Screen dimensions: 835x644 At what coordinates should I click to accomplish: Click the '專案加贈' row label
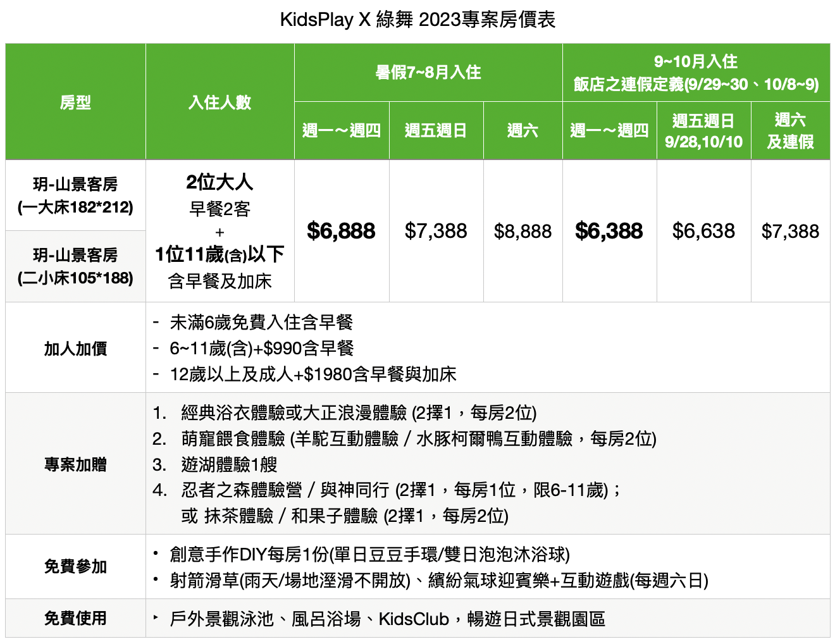pyautogui.click(x=75, y=464)
